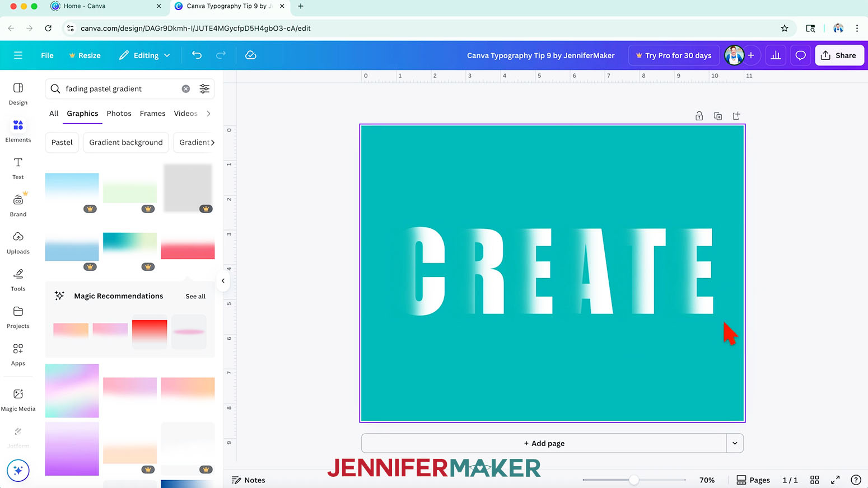Image resolution: width=868 pixels, height=488 pixels.
Task: Click the design title text
Action: pos(540,55)
